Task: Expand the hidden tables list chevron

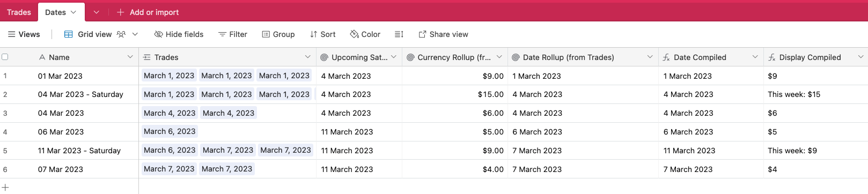Action: [96, 12]
